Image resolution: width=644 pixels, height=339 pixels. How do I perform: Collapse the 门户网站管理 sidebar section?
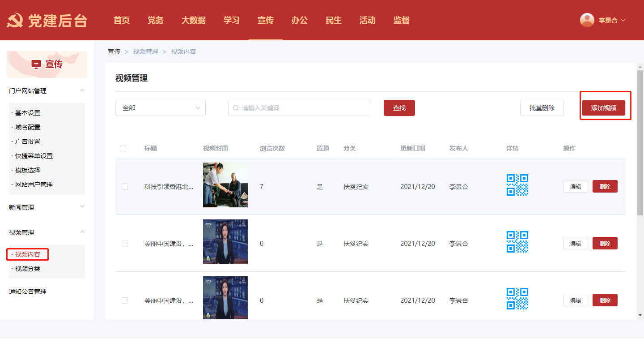[82, 90]
